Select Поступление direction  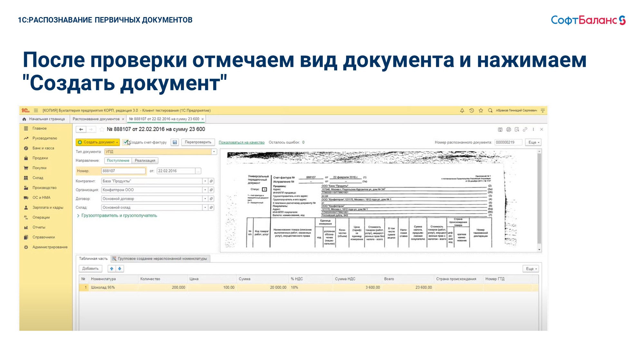pos(118,161)
